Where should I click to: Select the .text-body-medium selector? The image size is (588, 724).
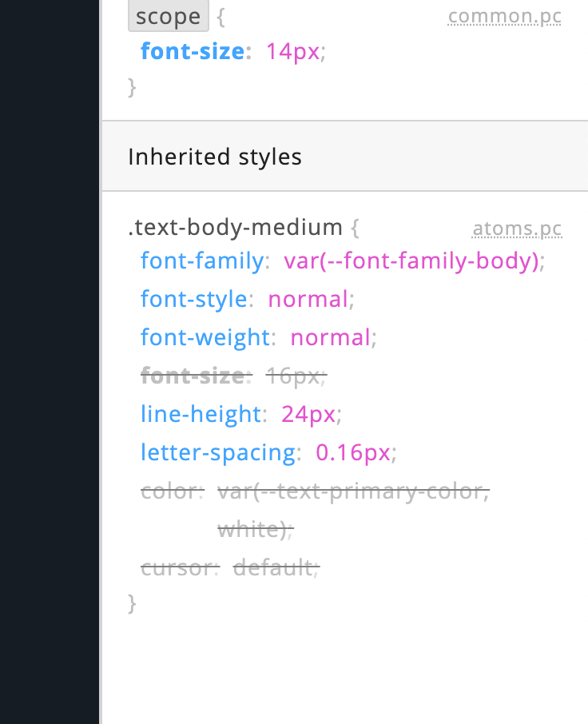click(x=236, y=227)
